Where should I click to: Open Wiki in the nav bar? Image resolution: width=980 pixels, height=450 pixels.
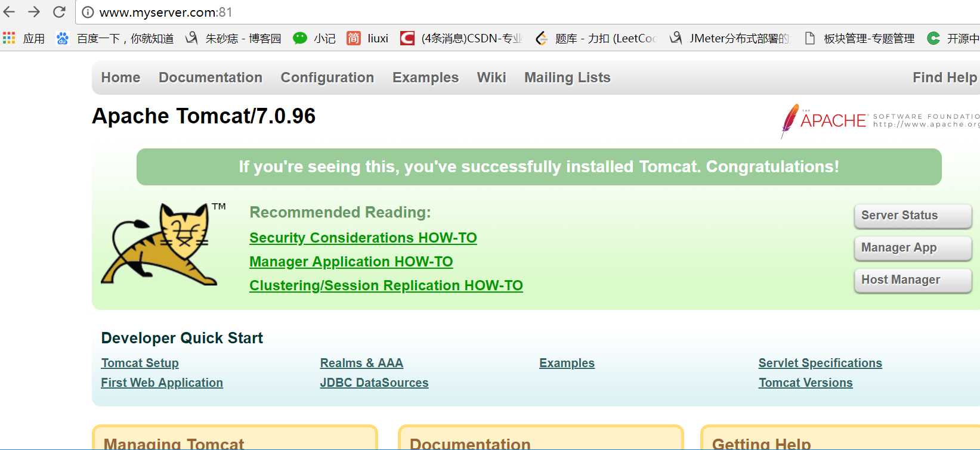(x=491, y=77)
